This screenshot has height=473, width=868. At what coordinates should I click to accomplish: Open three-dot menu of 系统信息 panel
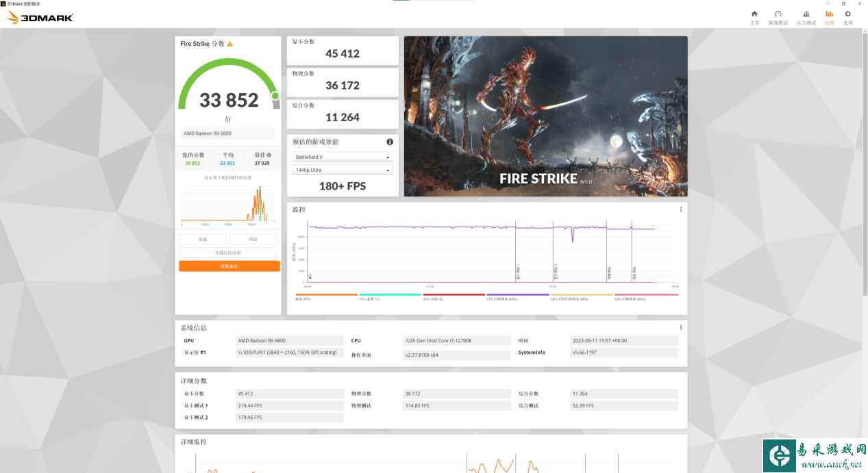[680, 328]
